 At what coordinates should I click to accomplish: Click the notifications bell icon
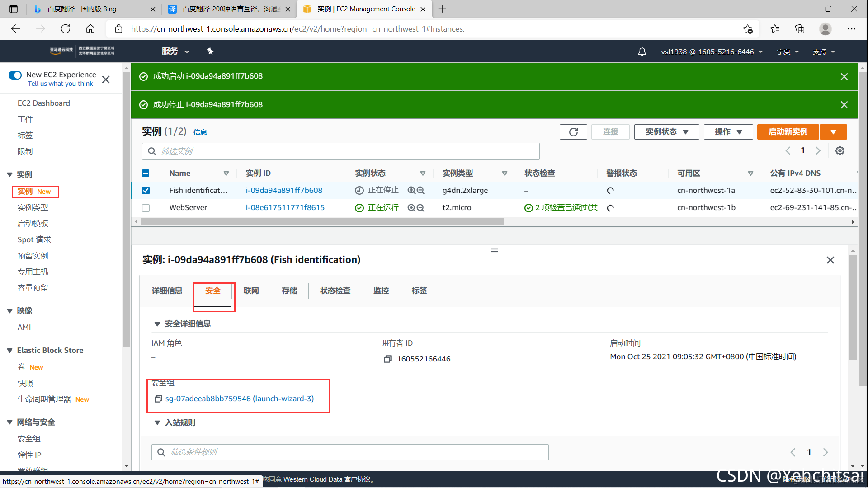point(642,52)
